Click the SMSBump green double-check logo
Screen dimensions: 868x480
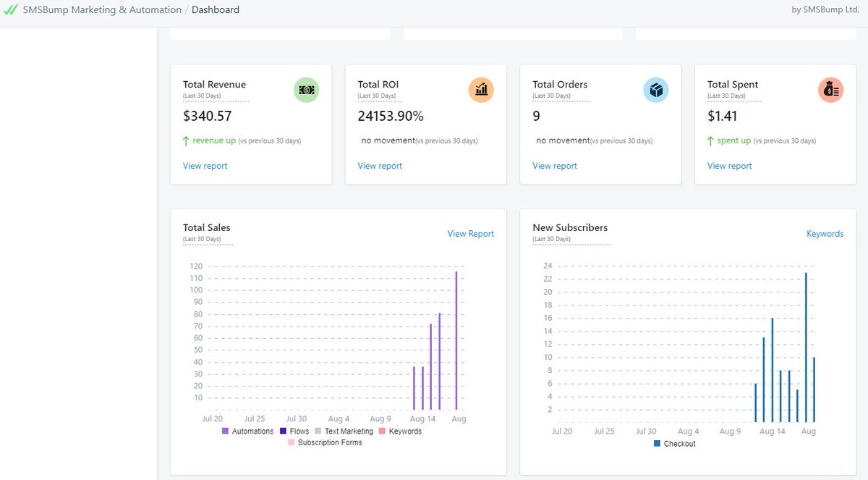(x=10, y=10)
